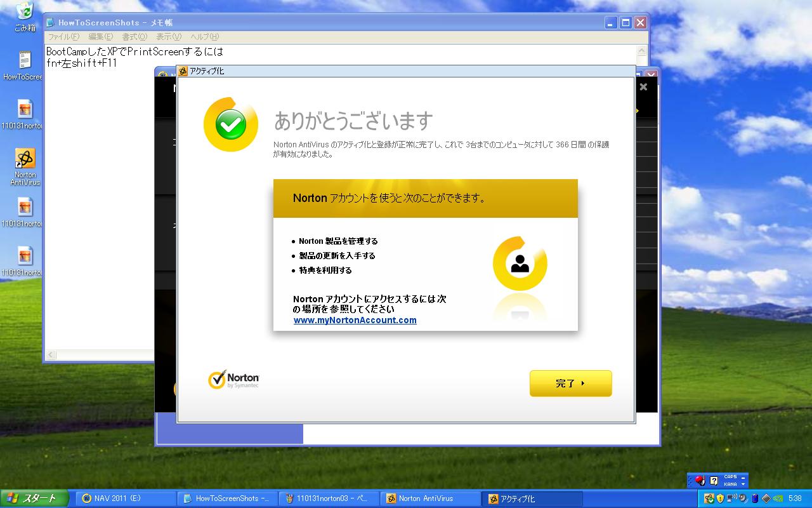Select the Norton AntiVirus desktop shortcut
This screenshot has width=812, height=508.
(x=25, y=167)
